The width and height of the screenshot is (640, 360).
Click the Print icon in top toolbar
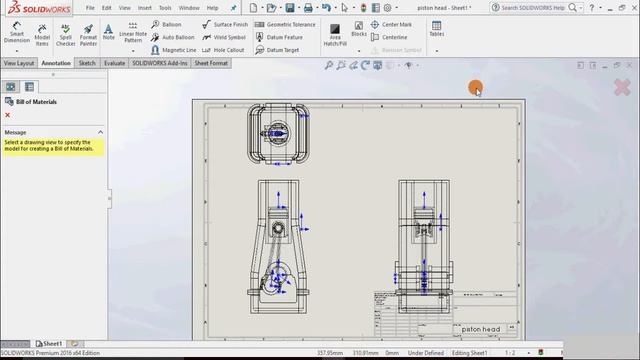click(x=308, y=8)
